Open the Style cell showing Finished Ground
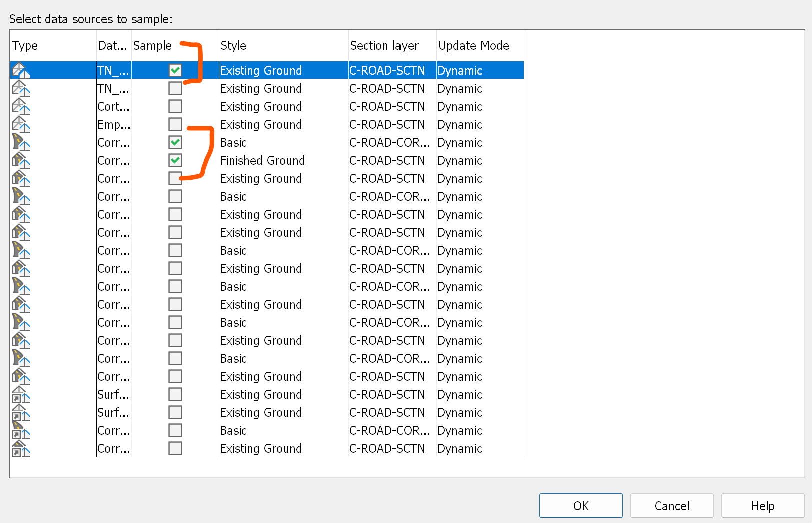 click(262, 160)
